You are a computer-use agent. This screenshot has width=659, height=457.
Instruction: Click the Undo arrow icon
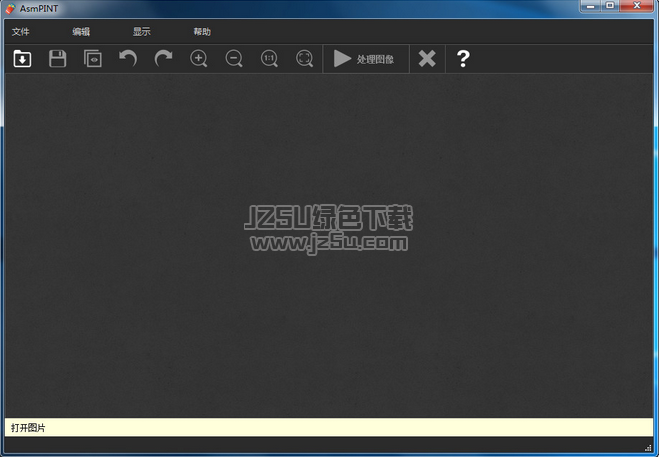pyautogui.click(x=128, y=58)
